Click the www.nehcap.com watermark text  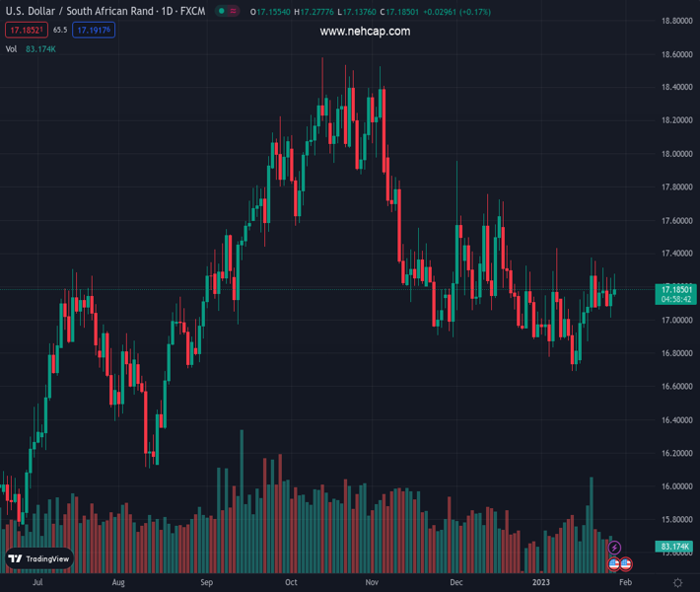click(365, 32)
